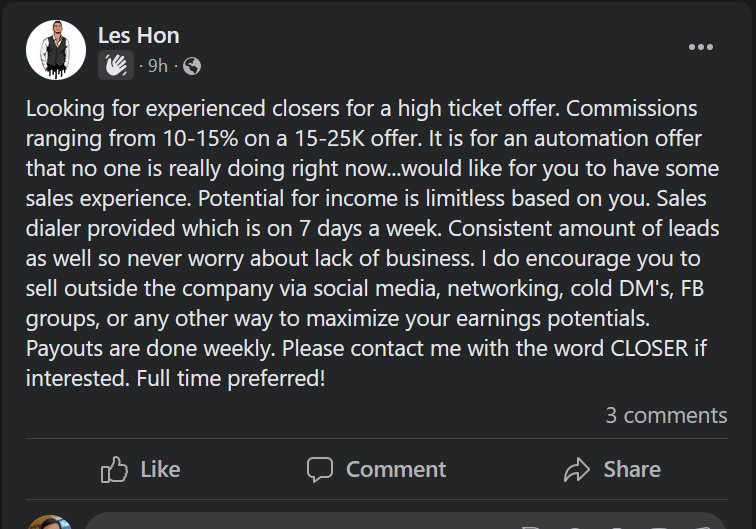Click your avatar beside the comment box
The height and width of the screenshot is (529, 756).
(48, 522)
